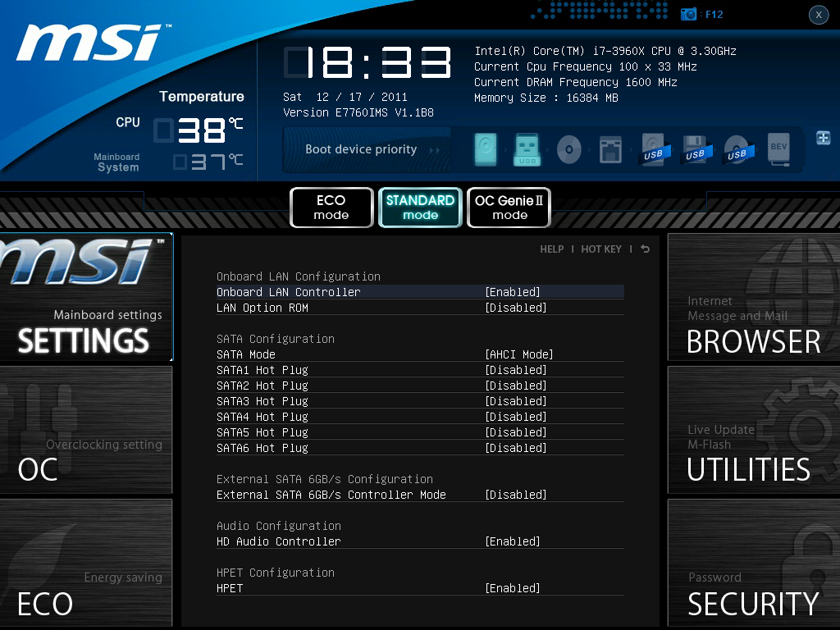The width and height of the screenshot is (840, 630).
Task: Select the SATA1 Hot Plug label
Action: pyautogui.click(x=262, y=370)
